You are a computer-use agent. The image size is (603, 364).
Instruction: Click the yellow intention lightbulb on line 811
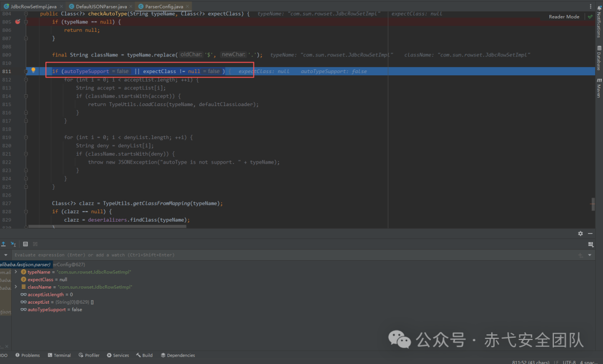33,70
